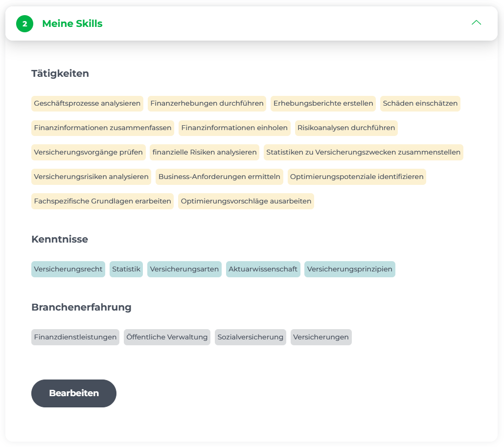Select the finanzielle Risiken analysieren chip

[205, 153]
